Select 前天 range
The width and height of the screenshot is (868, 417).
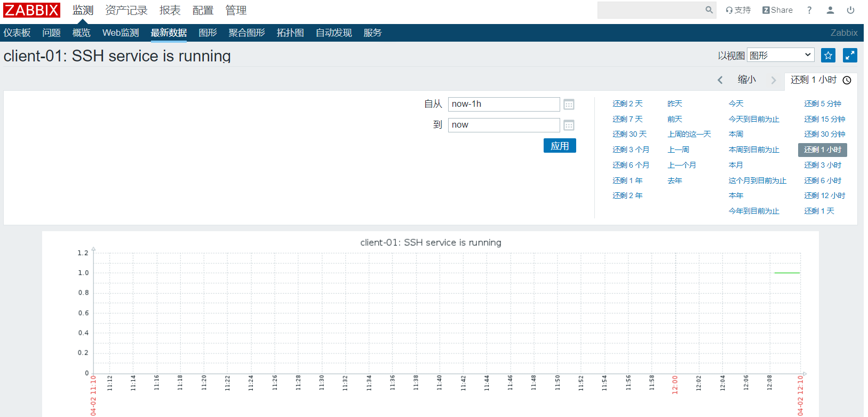pos(675,119)
